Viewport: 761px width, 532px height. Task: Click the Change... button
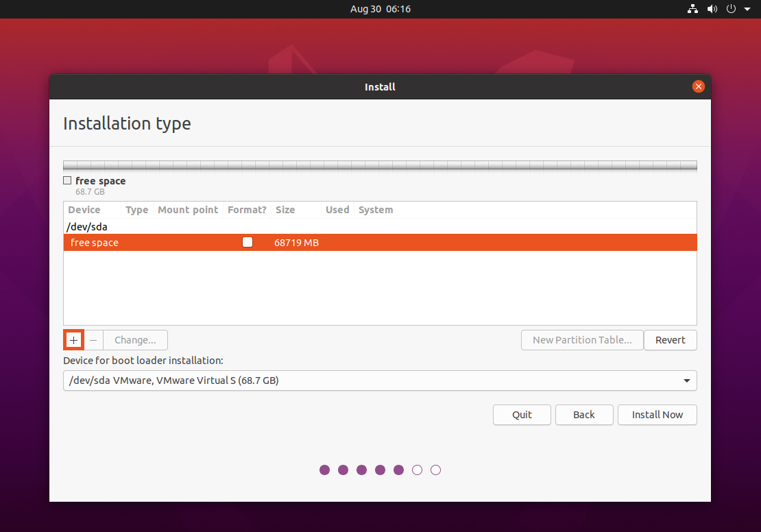[x=136, y=340]
